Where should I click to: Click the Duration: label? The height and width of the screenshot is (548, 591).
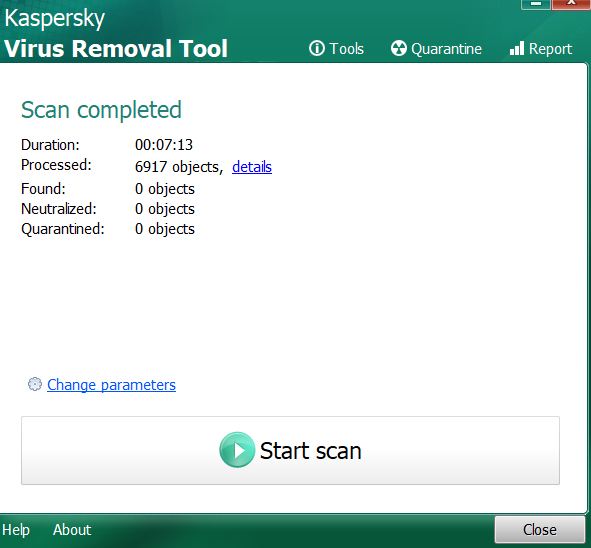tap(51, 145)
